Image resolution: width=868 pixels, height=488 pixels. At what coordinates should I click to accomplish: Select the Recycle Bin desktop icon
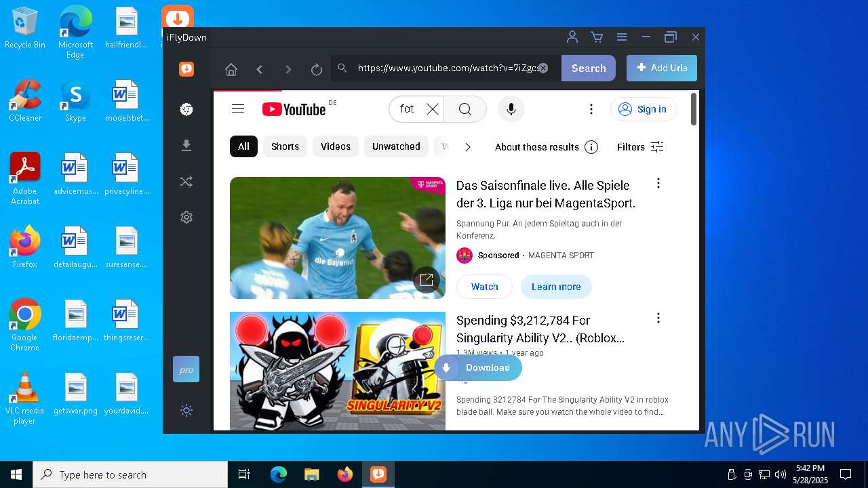tap(25, 28)
